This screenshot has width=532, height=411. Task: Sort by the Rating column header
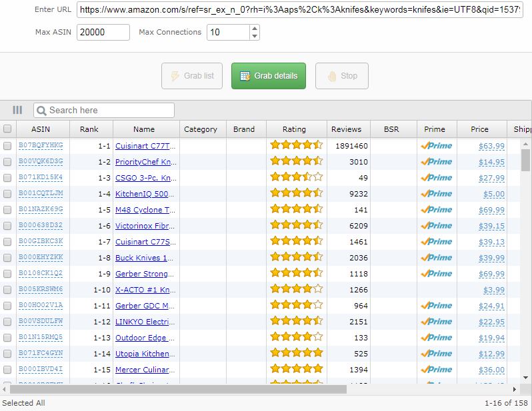[294, 129]
